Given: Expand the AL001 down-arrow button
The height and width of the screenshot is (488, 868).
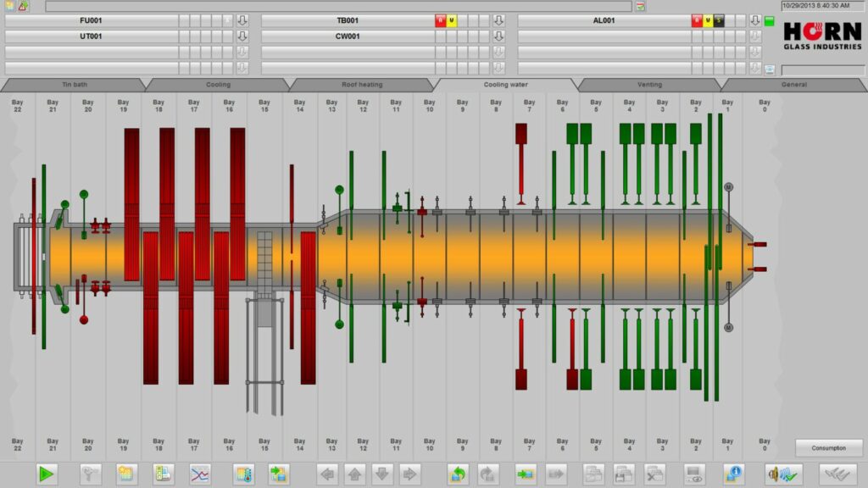Looking at the screenshot, I should pos(755,20).
